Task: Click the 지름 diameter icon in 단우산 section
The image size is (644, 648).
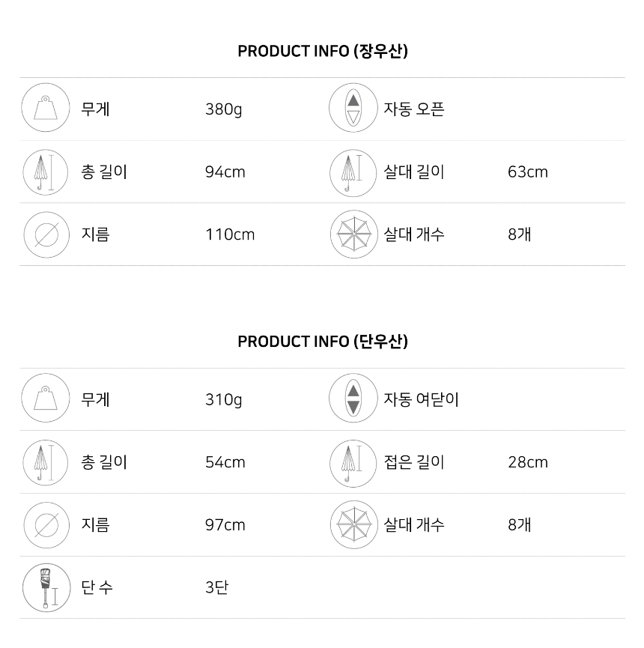Action: tap(46, 525)
